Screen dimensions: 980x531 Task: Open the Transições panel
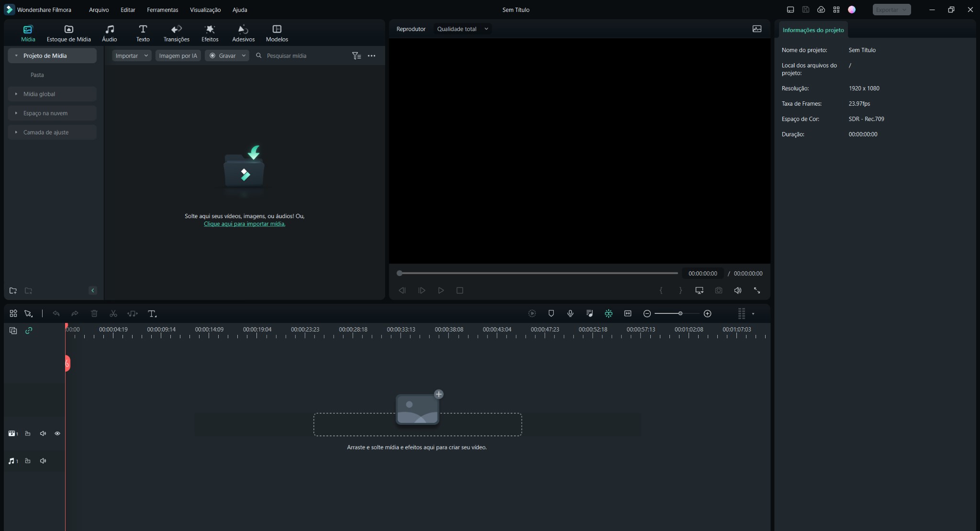pos(176,33)
